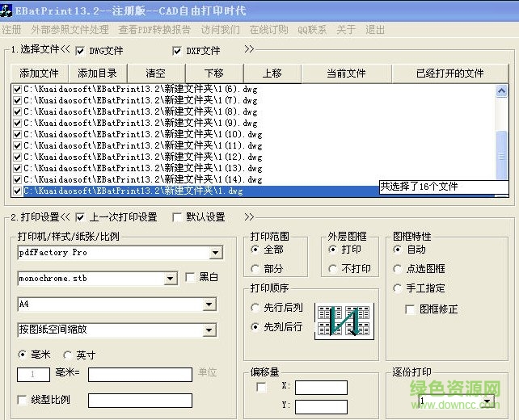Enable the 默认设置 checkbox
The image size is (519, 420).
click(x=177, y=217)
